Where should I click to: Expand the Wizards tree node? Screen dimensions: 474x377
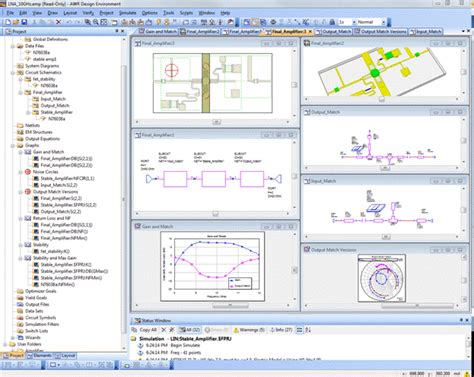pyautogui.click(x=13, y=338)
